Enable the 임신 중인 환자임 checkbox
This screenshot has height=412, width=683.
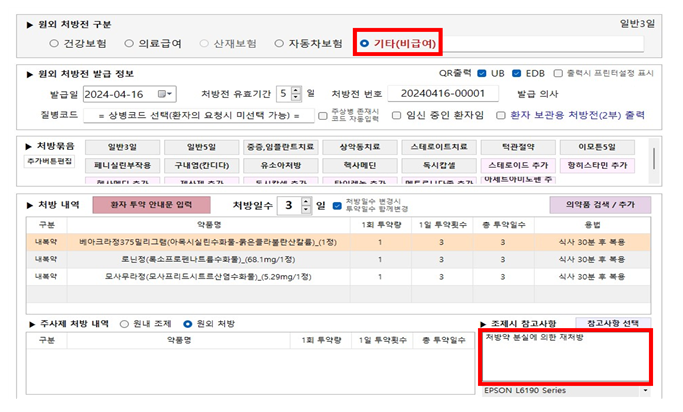[x=398, y=115]
